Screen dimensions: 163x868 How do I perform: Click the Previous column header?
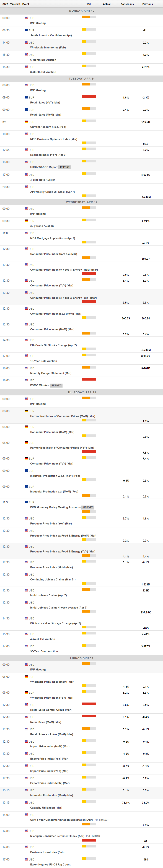(147, 4)
